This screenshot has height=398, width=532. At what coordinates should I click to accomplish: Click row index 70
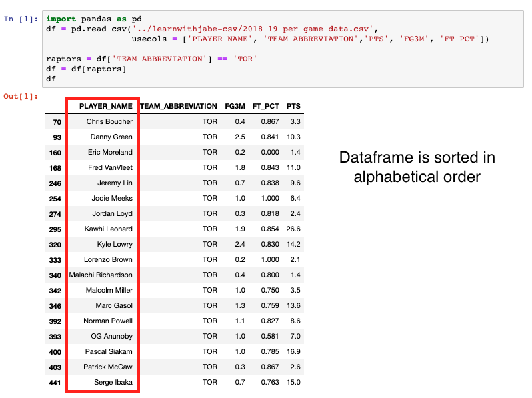(57, 122)
